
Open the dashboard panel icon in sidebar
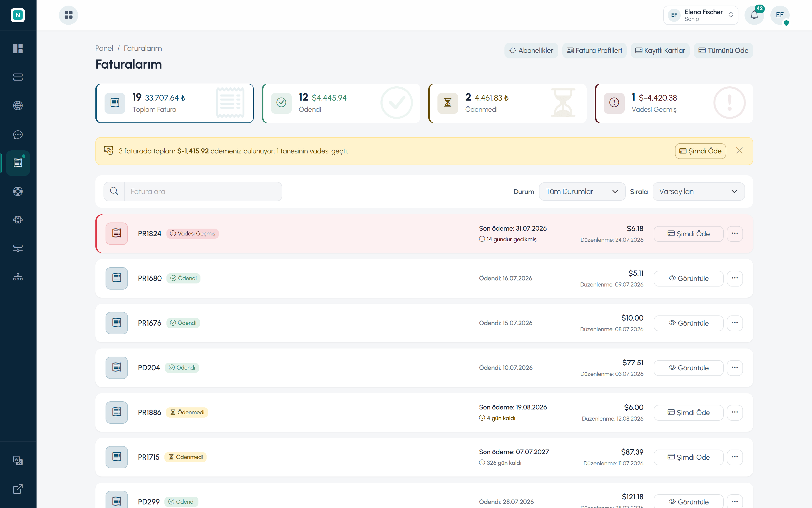point(18,49)
